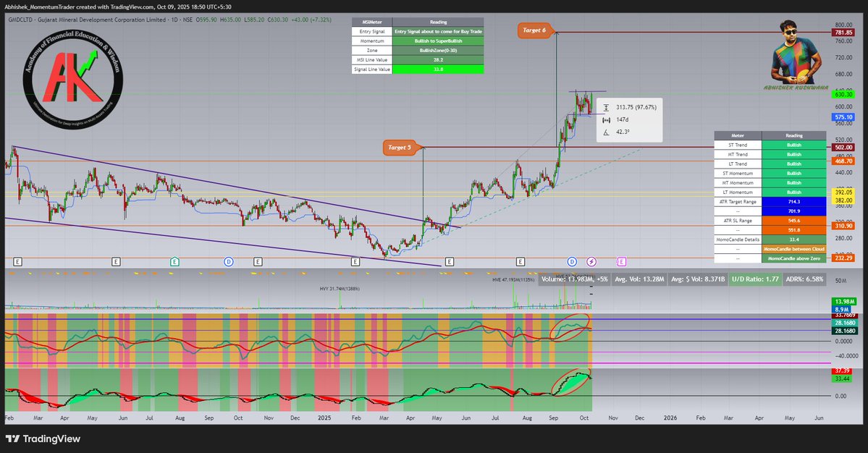Click the blue dividend D marker at September 2025

[x=572, y=262]
